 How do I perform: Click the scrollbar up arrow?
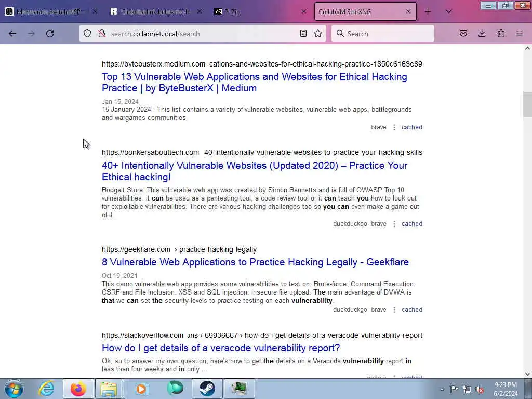point(527,48)
